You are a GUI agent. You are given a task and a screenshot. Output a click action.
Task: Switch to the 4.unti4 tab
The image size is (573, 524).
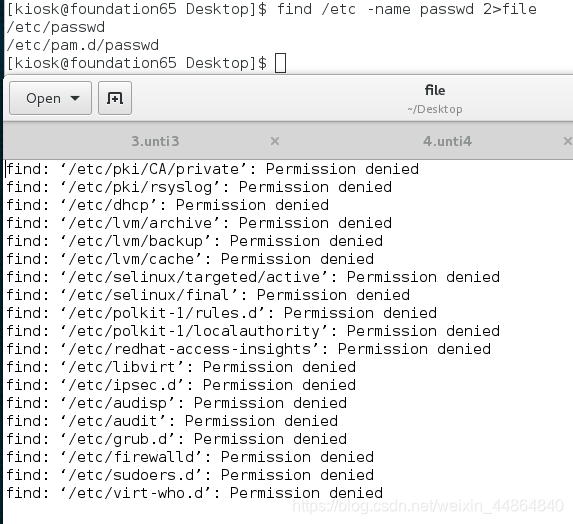(x=447, y=141)
